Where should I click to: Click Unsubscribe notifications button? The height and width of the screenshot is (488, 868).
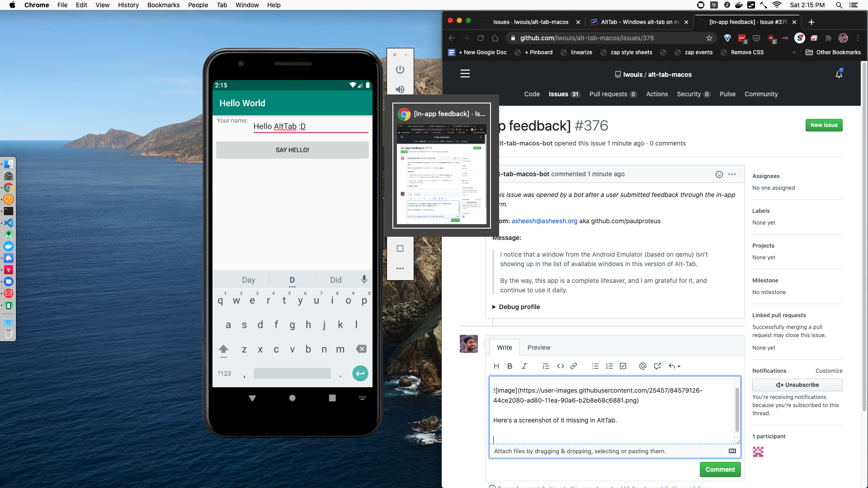(797, 385)
